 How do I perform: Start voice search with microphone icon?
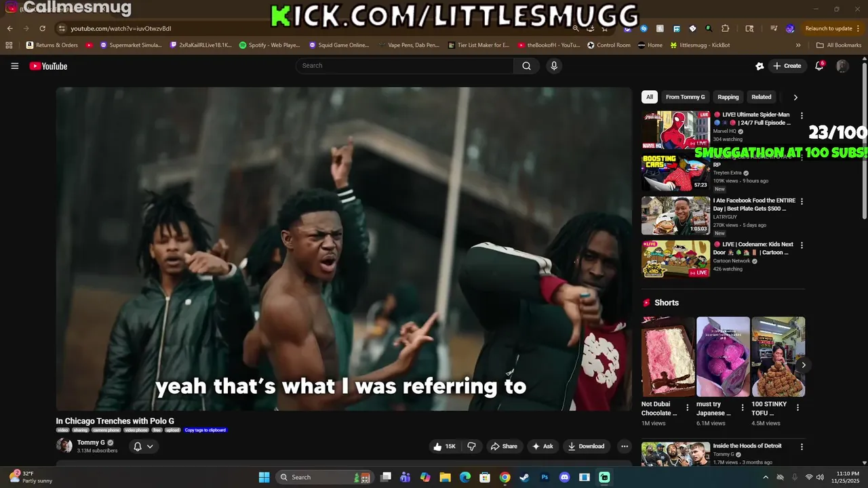pos(554,66)
